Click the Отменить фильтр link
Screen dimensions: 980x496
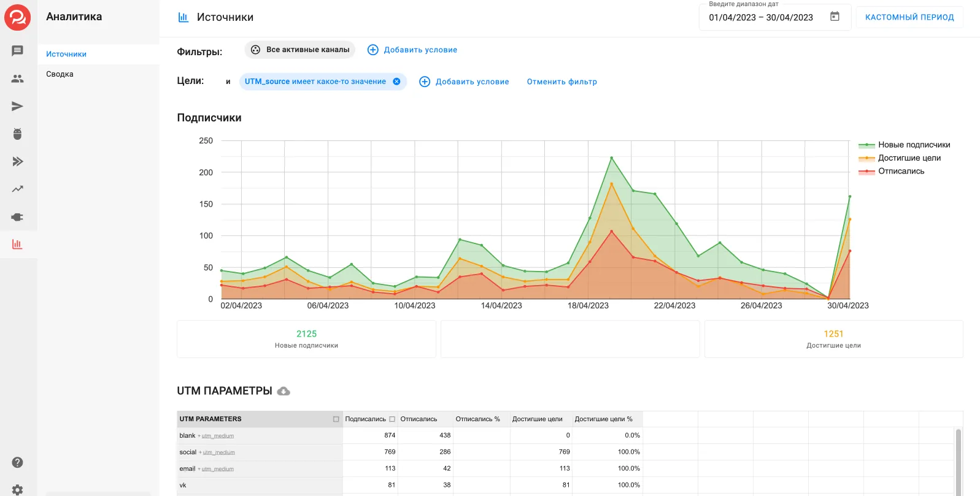point(561,82)
